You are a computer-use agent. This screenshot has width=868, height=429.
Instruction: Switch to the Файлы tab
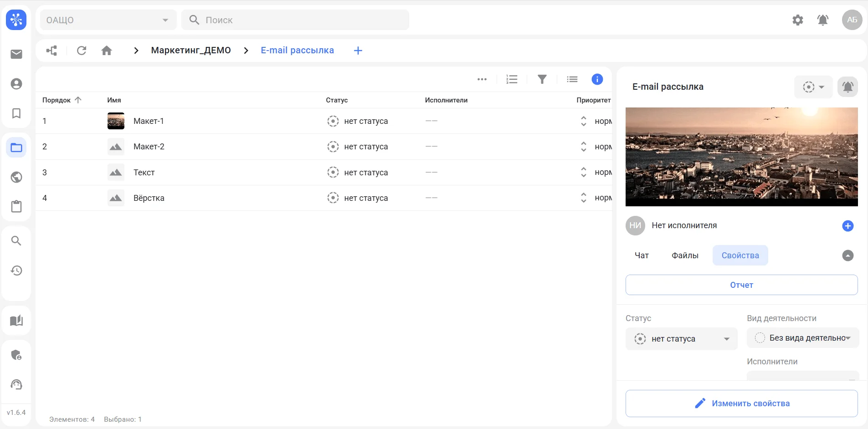click(685, 255)
